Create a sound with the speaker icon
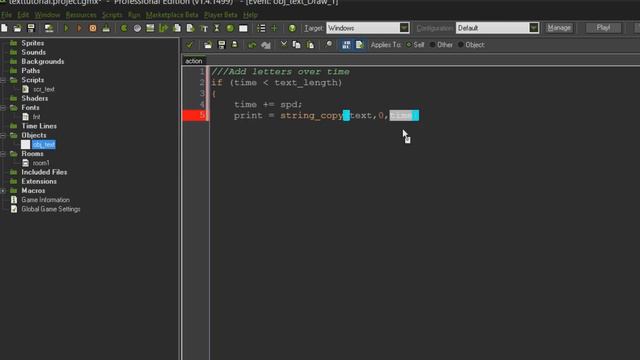The image size is (640, 360). [137, 28]
